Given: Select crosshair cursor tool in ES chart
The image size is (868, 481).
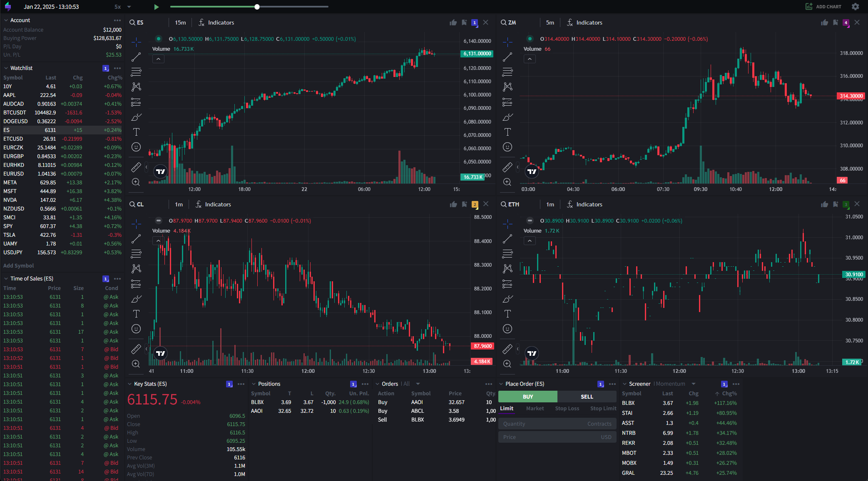Looking at the screenshot, I should click(136, 42).
